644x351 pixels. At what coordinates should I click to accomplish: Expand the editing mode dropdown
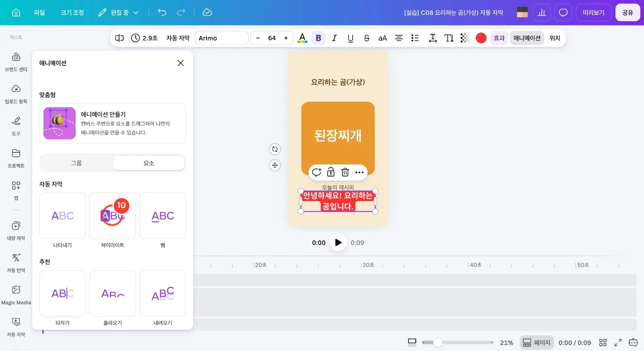click(x=119, y=12)
